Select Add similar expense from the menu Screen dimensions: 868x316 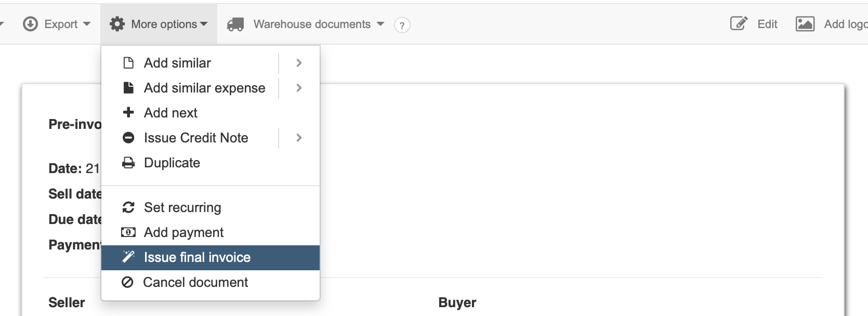coord(204,88)
